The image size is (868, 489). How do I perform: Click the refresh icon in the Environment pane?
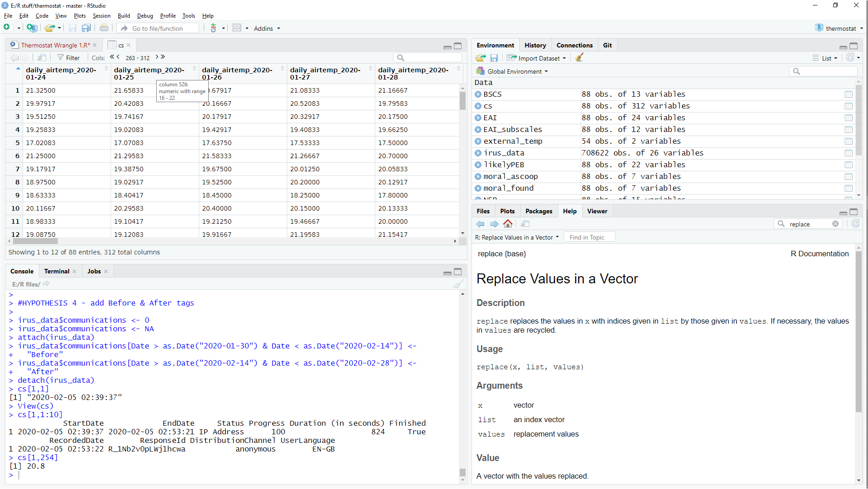(x=850, y=58)
